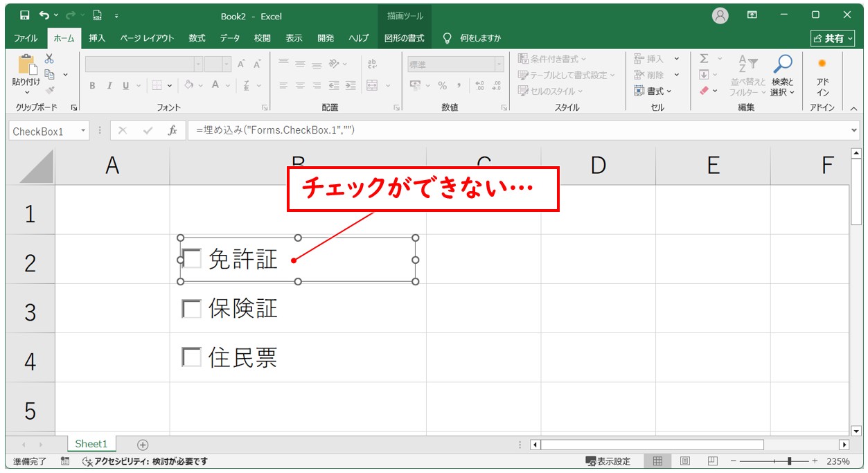This screenshot has height=473, width=868.
Task: Switch to the 挿入 tab
Action: point(97,38)
